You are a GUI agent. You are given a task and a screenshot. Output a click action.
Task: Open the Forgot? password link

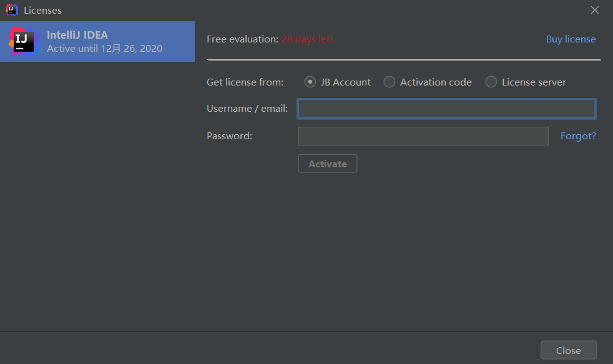click(x=578, y=135)
